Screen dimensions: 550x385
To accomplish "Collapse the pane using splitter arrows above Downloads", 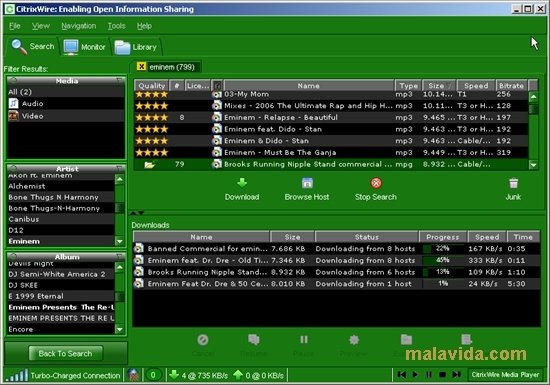I will (137, 213).
